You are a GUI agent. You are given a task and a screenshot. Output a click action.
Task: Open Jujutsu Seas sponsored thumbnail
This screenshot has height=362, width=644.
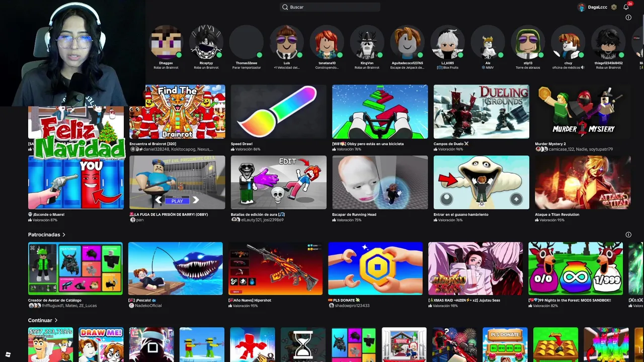[x=475, y=268]
